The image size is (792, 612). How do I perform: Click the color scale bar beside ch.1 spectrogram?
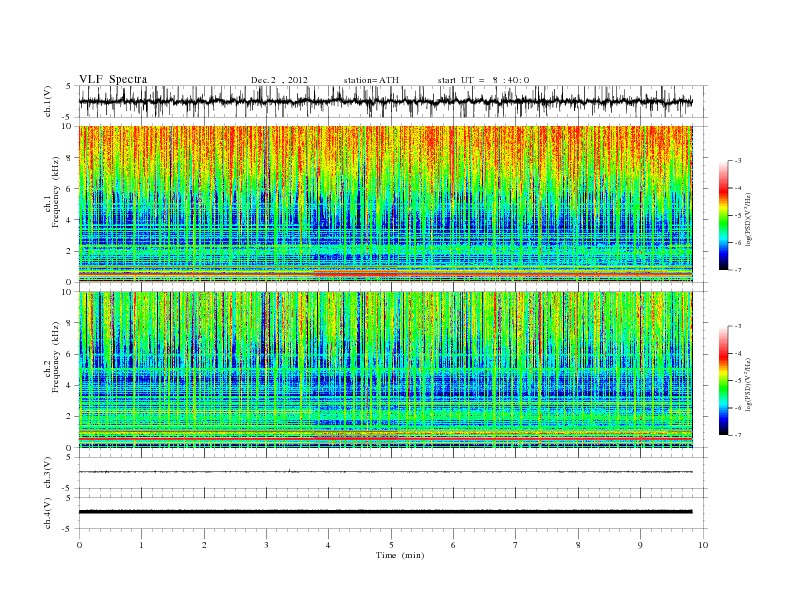tap(723, 216)
